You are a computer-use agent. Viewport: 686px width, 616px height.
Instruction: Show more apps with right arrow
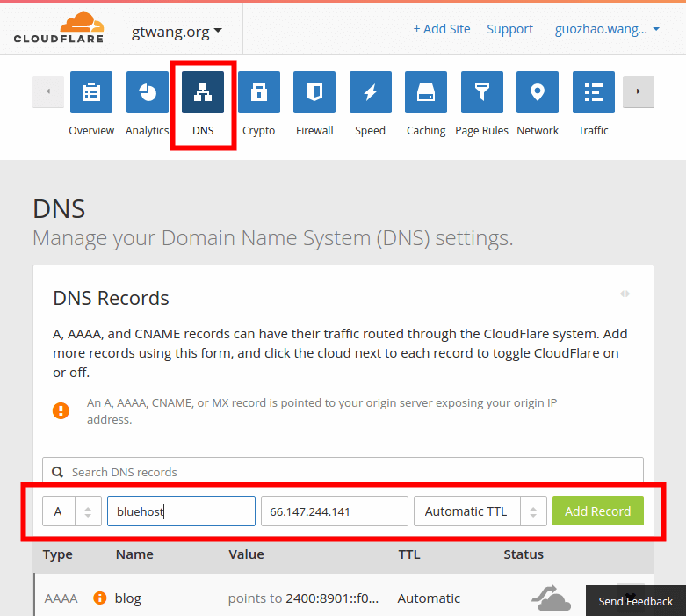click(x=639, y=91)
